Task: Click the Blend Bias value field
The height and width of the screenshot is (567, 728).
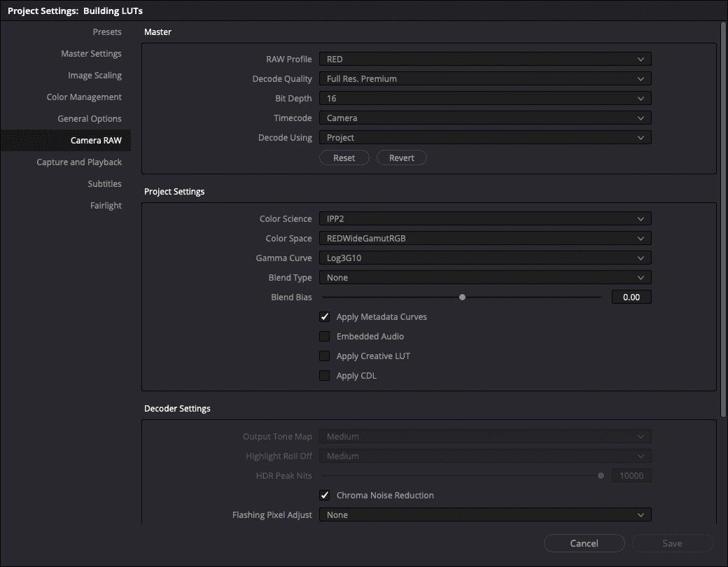Action: (x=631, y=297)
